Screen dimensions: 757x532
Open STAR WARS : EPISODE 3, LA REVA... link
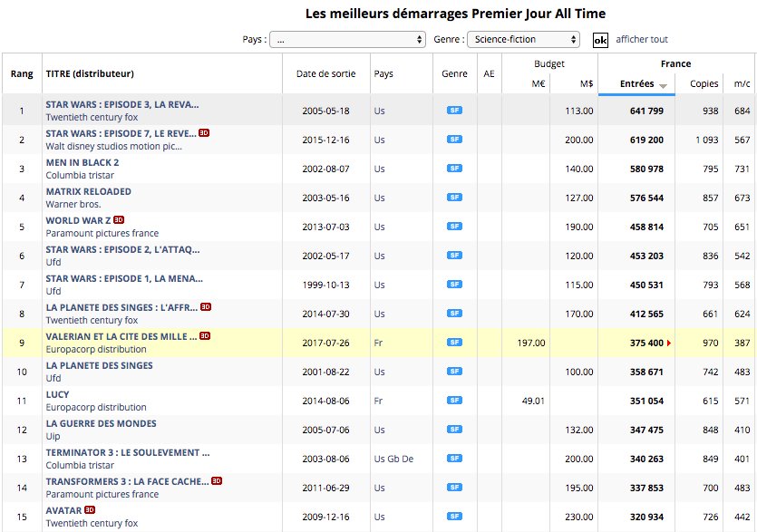pyautogui.click(x=122, y=104)
